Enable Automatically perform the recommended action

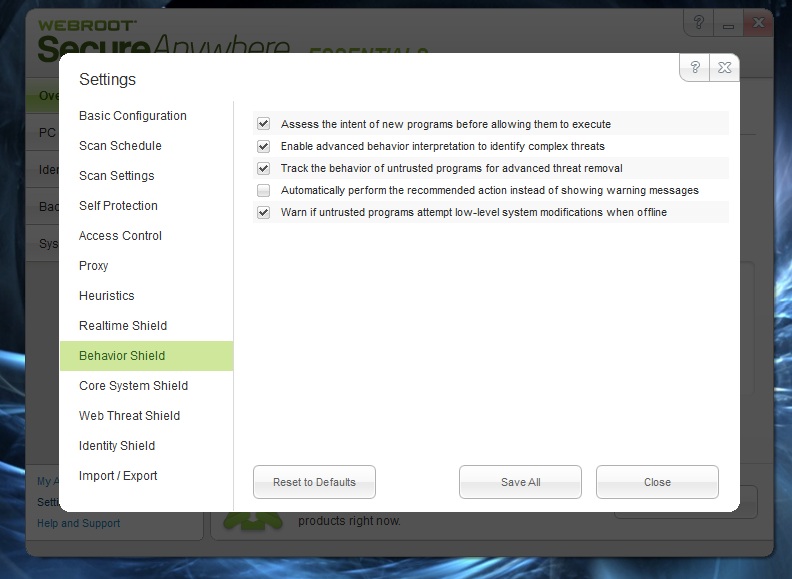pyautogui.click(x=263, y=190)
